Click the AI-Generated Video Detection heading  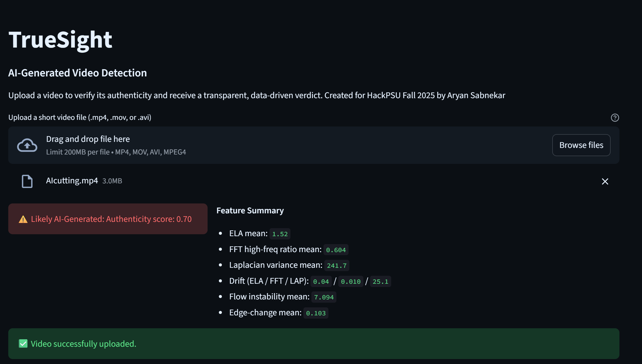[x=77, y=73]
